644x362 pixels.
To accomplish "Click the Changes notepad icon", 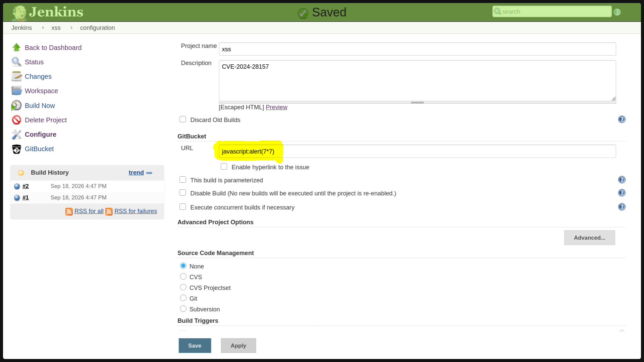I will tap(16, 76).
